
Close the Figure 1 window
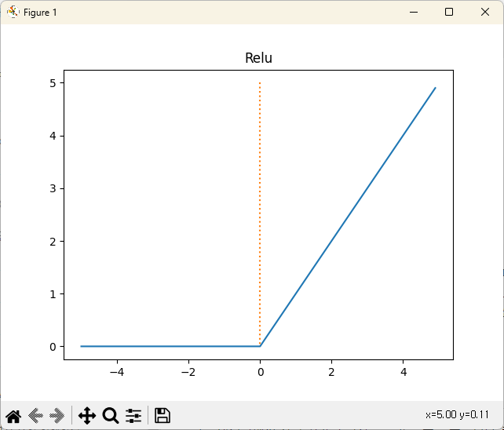485,12
